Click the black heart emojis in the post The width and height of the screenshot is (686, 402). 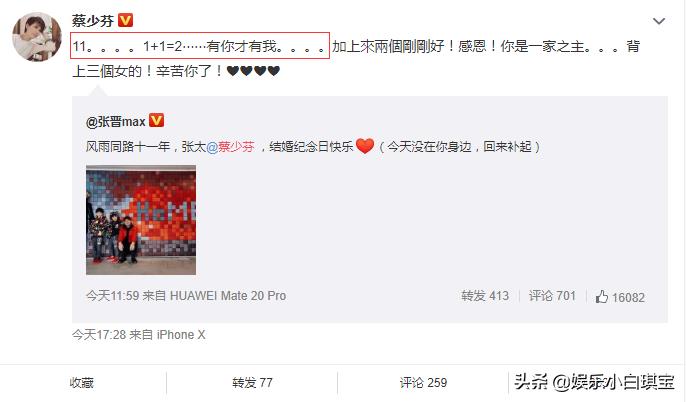(253, 71)
